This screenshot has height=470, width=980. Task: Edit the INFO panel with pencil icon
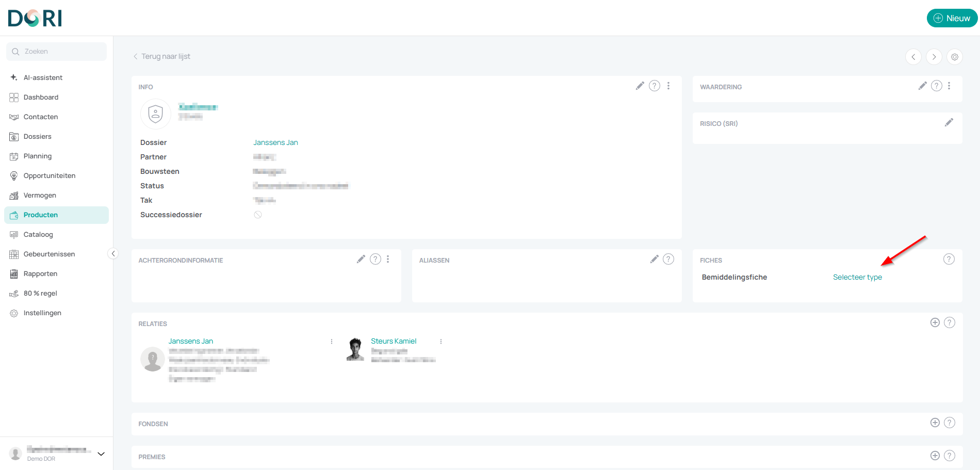click(x=640, y=86)
